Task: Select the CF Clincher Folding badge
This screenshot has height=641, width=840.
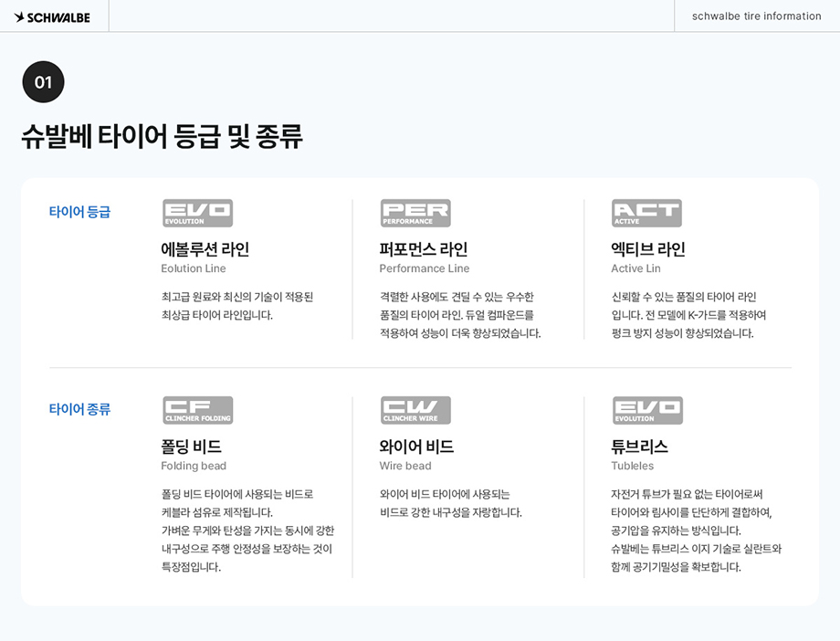Action: coord(197,410)
